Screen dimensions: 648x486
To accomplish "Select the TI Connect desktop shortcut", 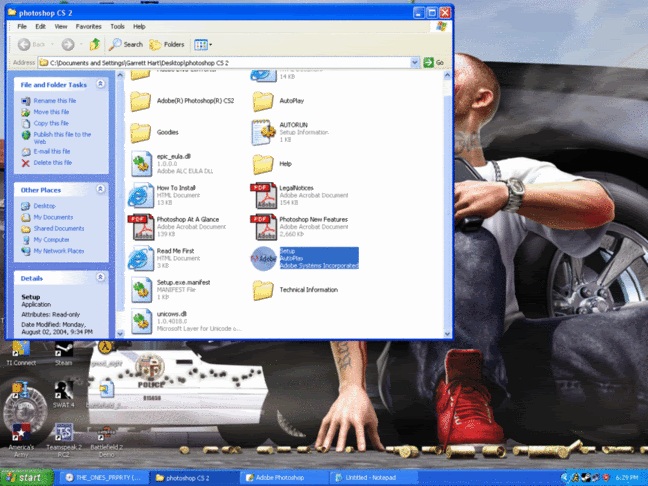I will coord(21,354).
